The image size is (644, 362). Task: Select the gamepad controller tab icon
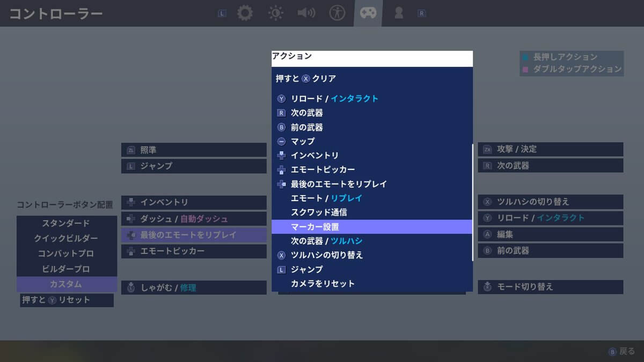point(368,13)
